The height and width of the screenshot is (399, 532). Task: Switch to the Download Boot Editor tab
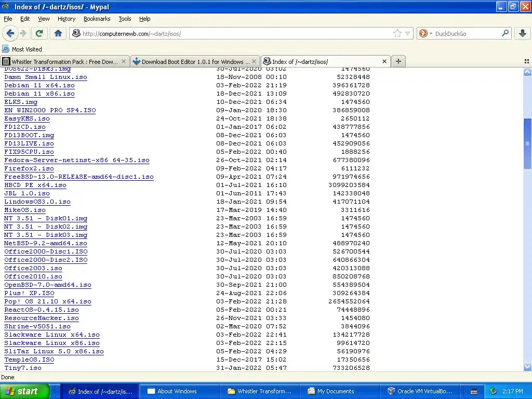pos(195,61)
